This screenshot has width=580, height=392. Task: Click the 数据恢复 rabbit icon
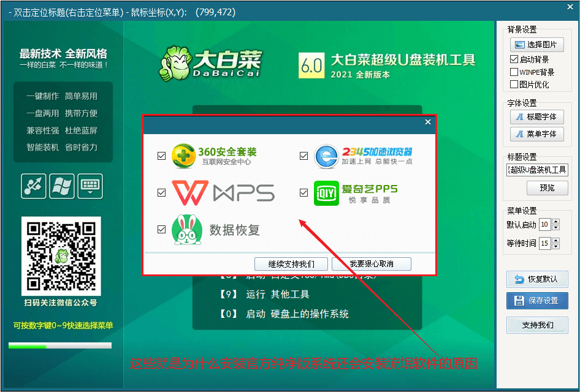(187, 230)
